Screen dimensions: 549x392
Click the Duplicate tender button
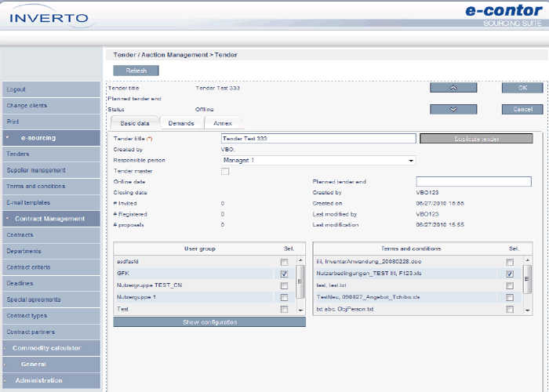coord(476,139)
